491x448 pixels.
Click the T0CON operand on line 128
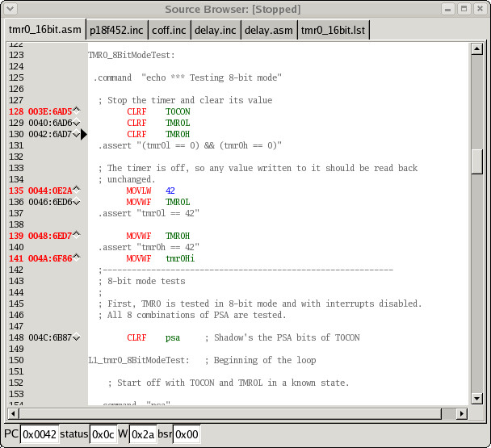tap(178, 111)
